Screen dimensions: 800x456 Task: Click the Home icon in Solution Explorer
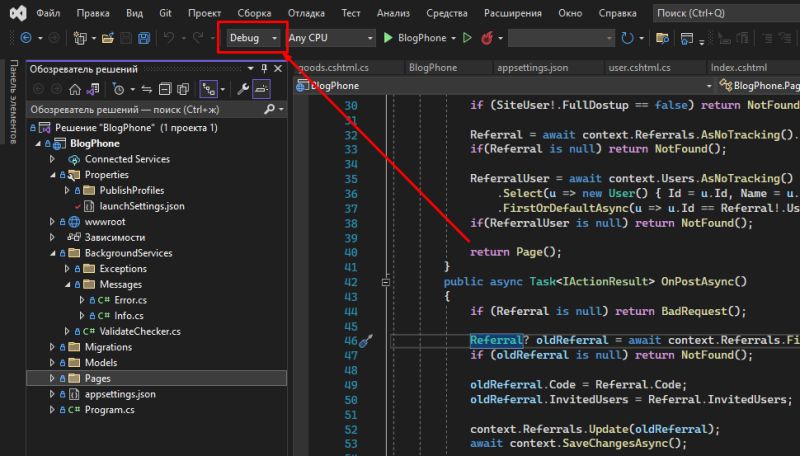(x=75, y=89)
